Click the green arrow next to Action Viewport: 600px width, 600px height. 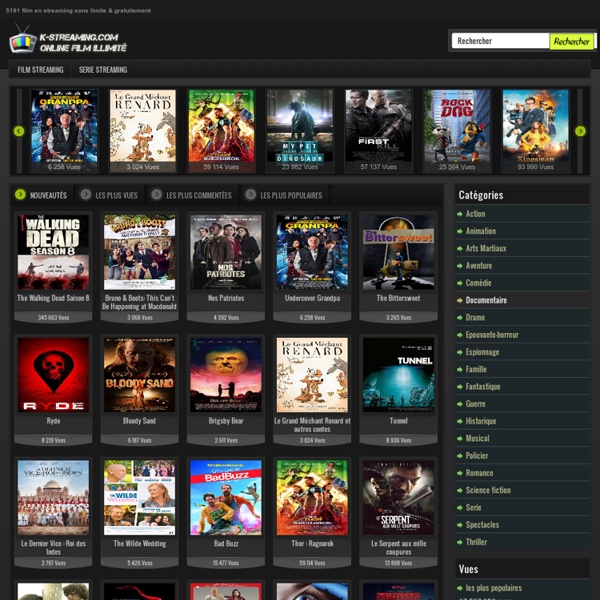tap(460, 214)
